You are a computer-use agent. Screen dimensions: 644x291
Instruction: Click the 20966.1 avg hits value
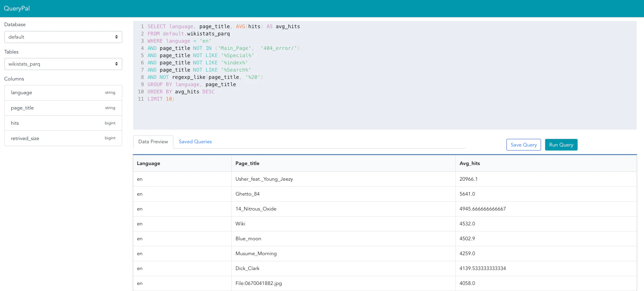point(469,179)
